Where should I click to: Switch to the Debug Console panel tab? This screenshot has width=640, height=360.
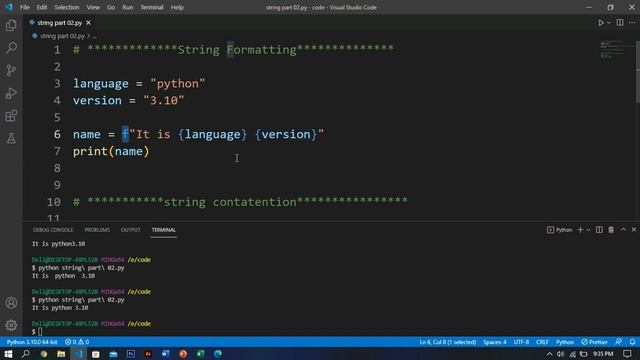53,230
